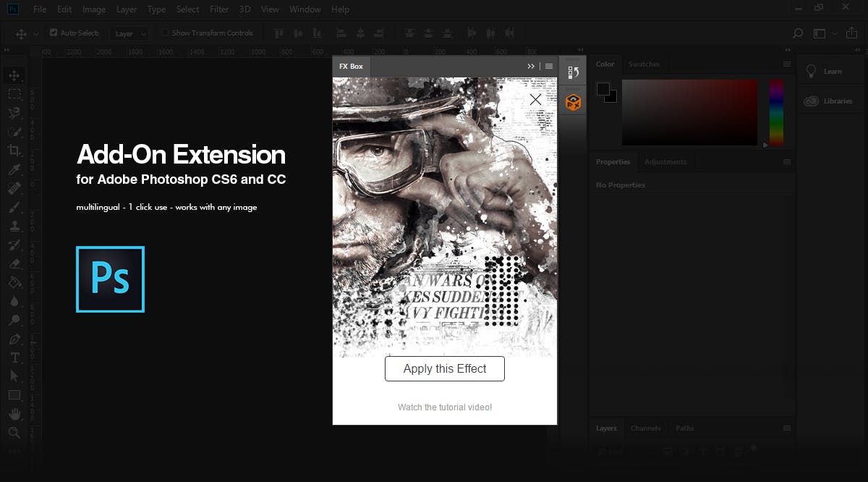The height and width of the screenshot is (482, 868).
Task: Check Show Transform Controls
Action: click(x=163, y=32)
